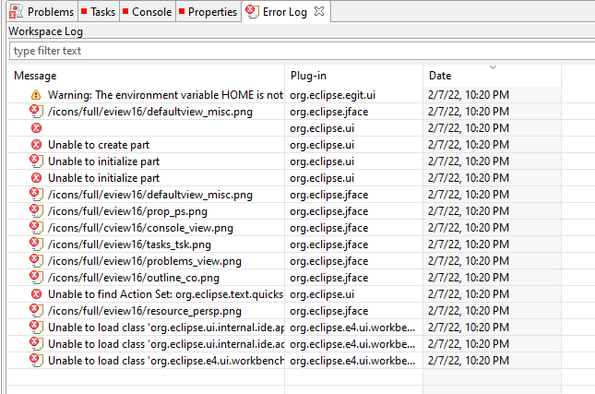Screen dimensions: 595x394
Task: Select the Unable to find Action Set entry
Action: click(x=165, y=294)
